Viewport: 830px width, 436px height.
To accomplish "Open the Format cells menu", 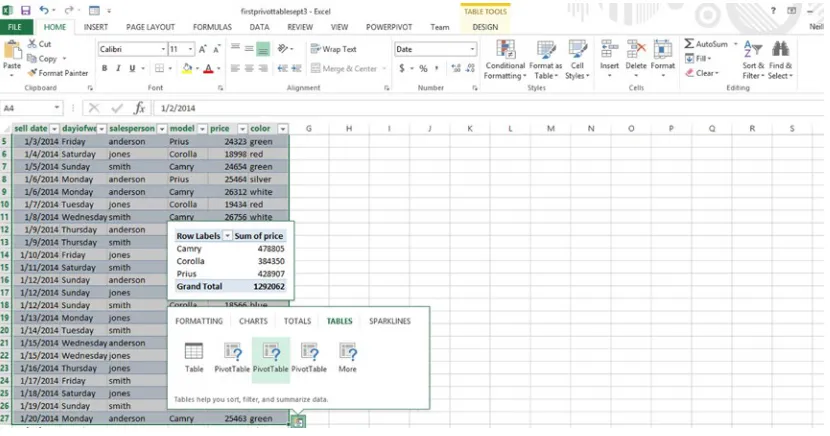I will pyautogui.click(x=663, y=58).
